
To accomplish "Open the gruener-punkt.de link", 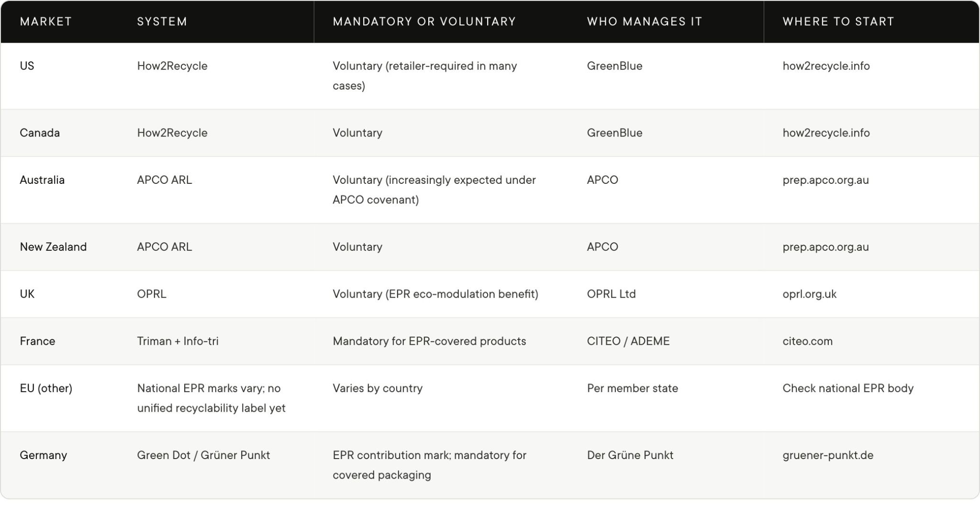I will [828, 455].
